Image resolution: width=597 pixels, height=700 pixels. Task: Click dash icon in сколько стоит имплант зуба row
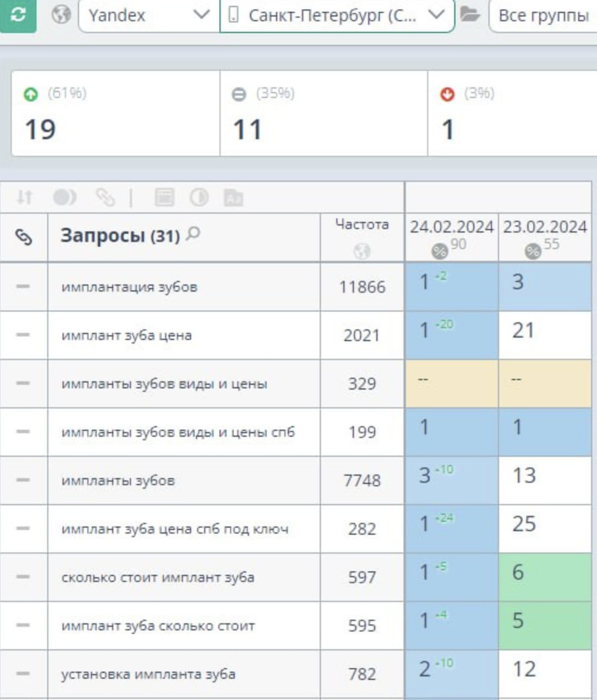point(23,577)
